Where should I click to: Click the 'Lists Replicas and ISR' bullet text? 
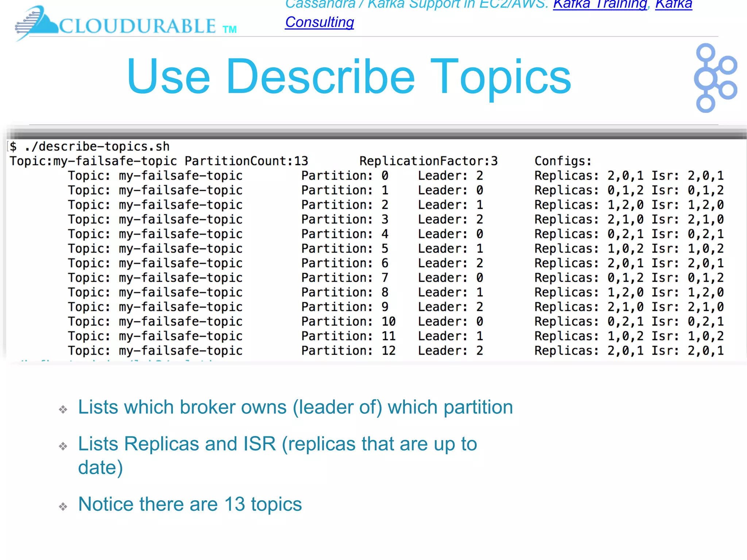pos(277,444)
